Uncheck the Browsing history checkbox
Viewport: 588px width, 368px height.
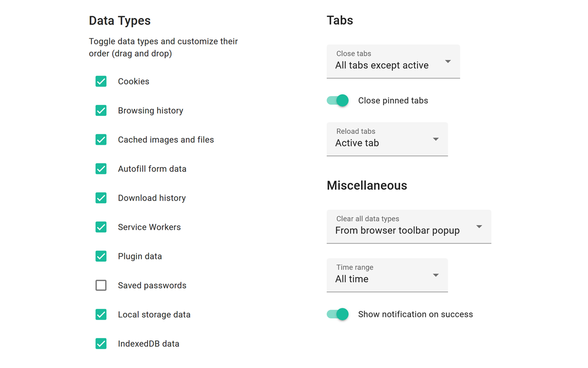pyautogui.click(x=101, y=110)
